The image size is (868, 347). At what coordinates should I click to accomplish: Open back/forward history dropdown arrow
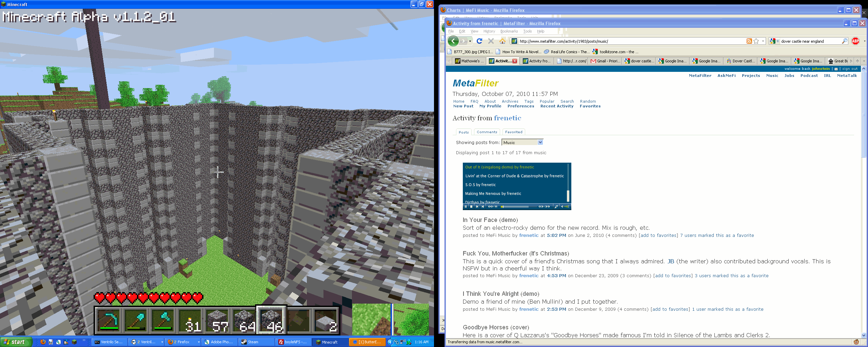[x=470, y=41]
